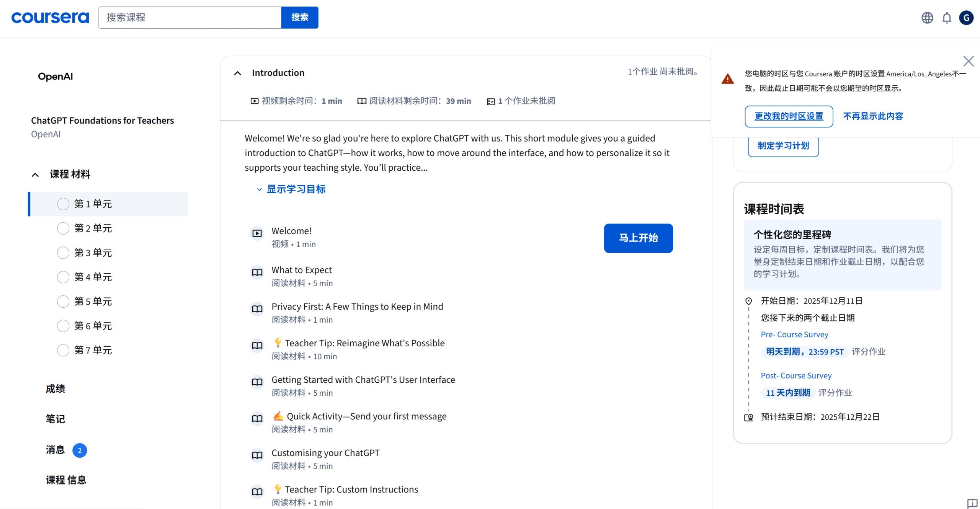Open the language globe selector
980x509 pixels.
[927, 18]
